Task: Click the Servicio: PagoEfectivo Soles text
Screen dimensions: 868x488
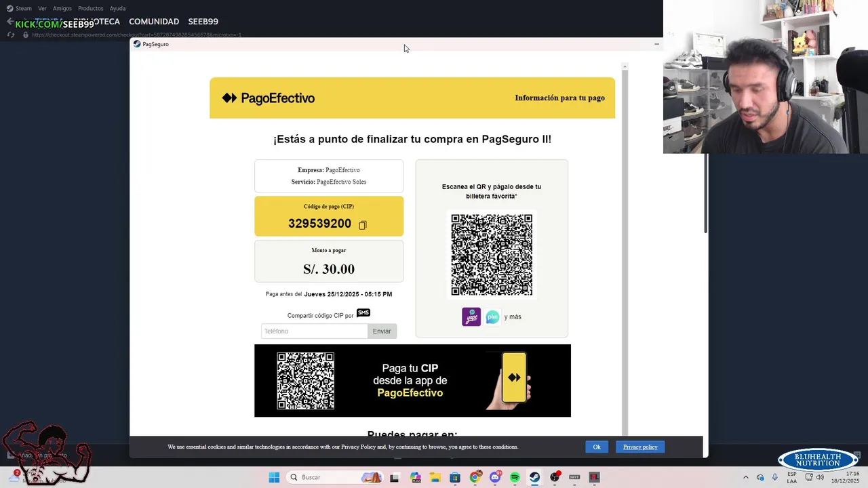Action: point(329,182)
